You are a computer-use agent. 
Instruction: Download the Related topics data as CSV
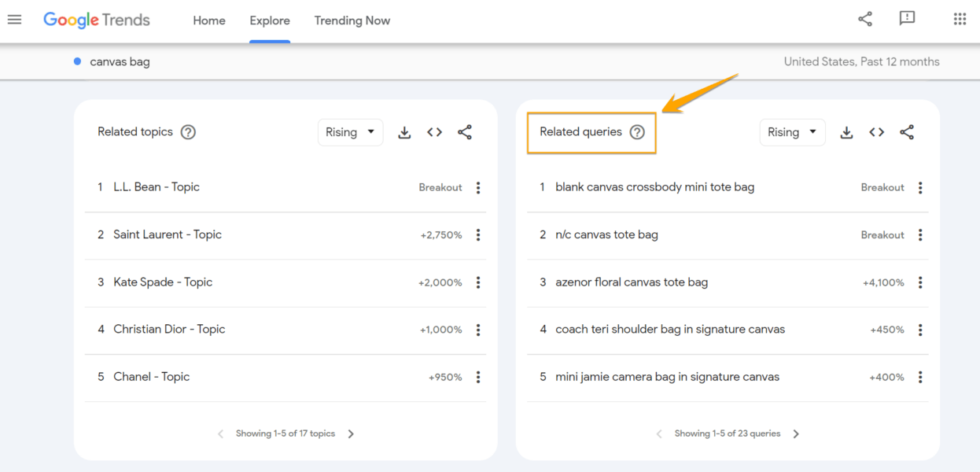coord(404,132)
